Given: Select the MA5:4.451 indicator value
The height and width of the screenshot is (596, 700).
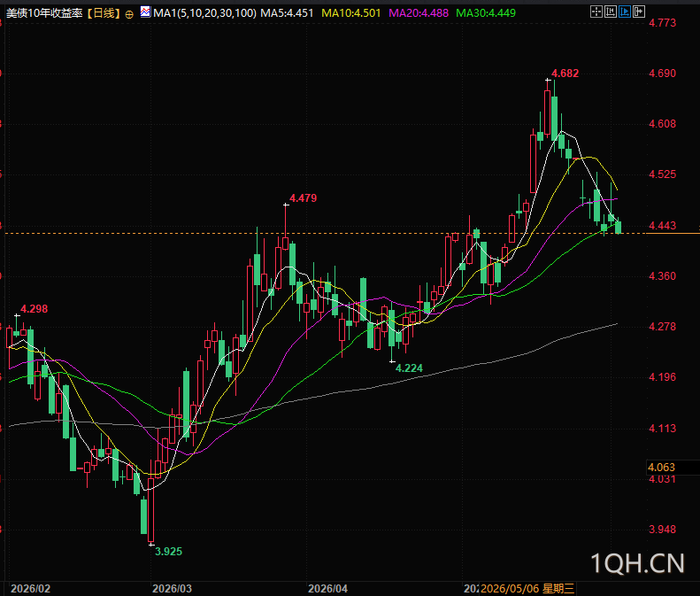Looking at the screenshot, I should click(x=287, y=13).
